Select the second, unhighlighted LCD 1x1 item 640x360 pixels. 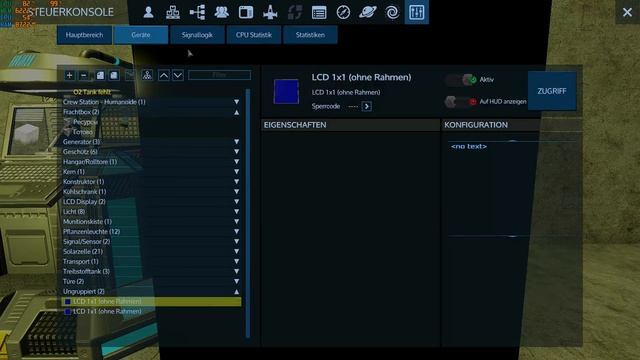coord(151,311)
